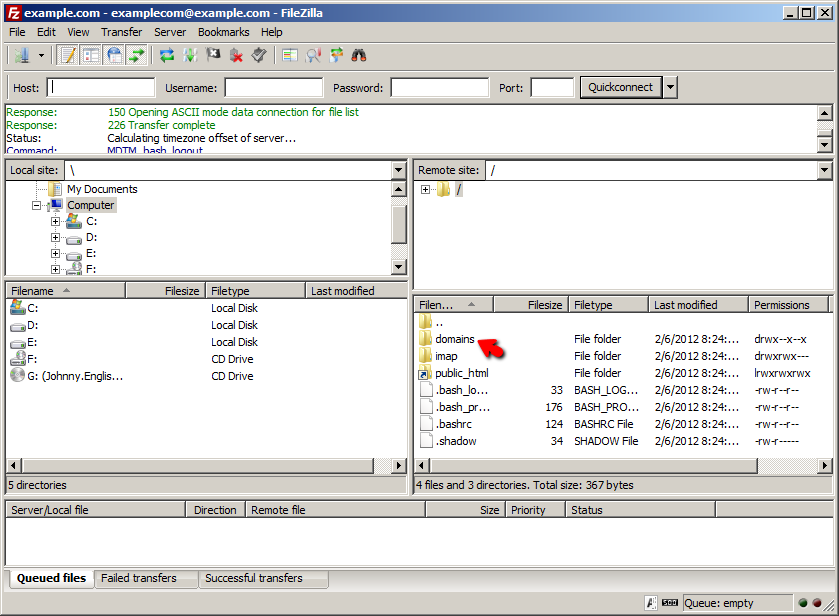Viewport: 839px width, 616px height.
Task: Click the Quickconnect button
Action: coord(620,87)
